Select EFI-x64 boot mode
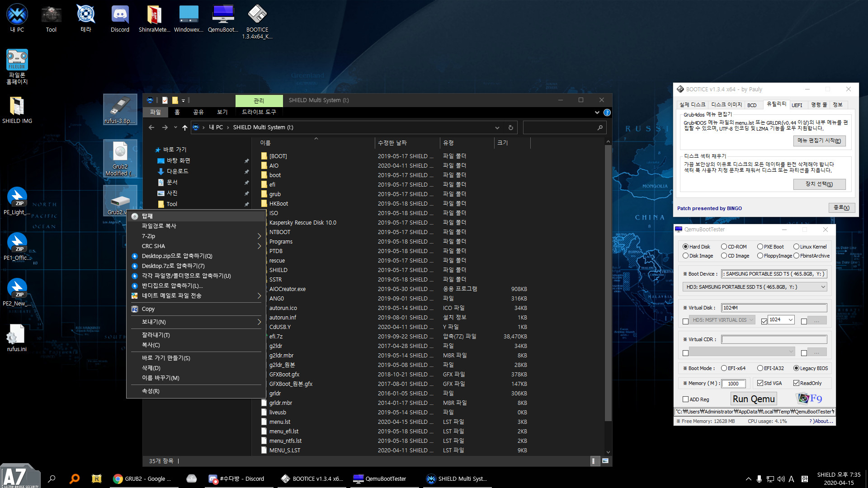 [733, 368]
